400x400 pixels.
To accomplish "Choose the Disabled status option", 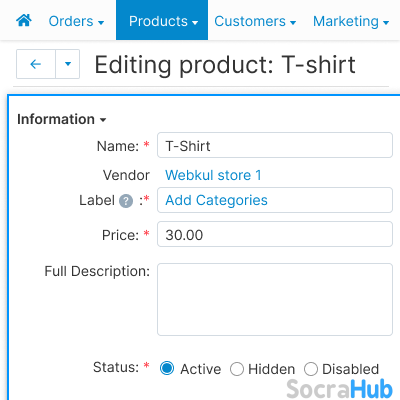I will coord(311,369).
